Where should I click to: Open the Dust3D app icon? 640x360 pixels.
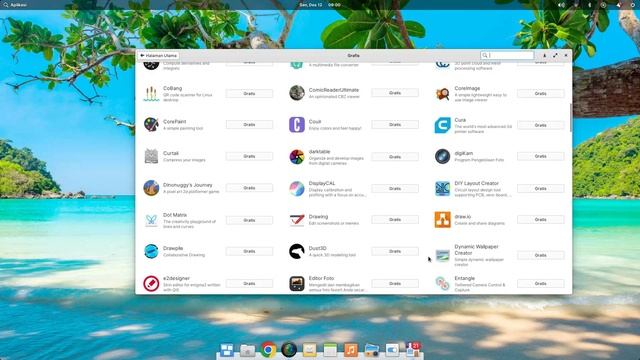point(297,251)
